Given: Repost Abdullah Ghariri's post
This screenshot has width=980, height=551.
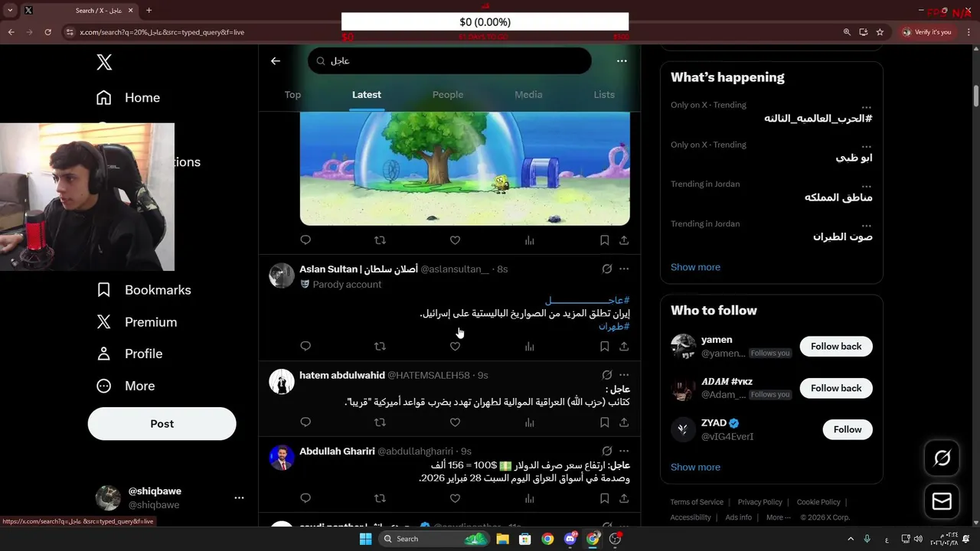Looking at the screenshot, I should (380, 498).
